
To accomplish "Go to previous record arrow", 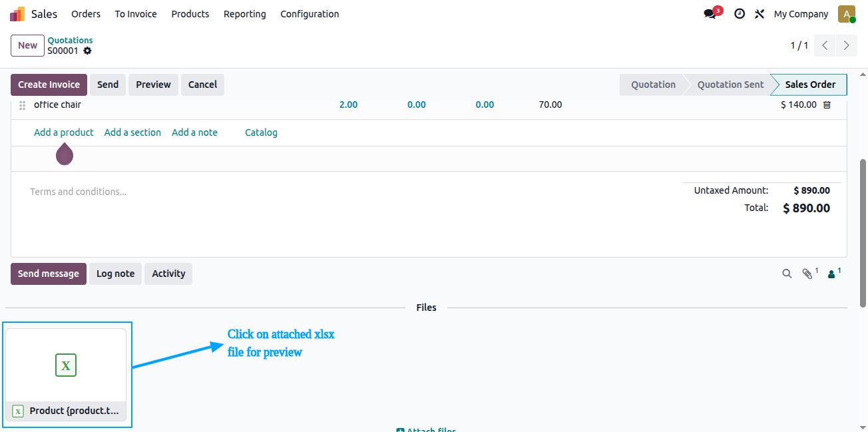I will coord(825,45).
